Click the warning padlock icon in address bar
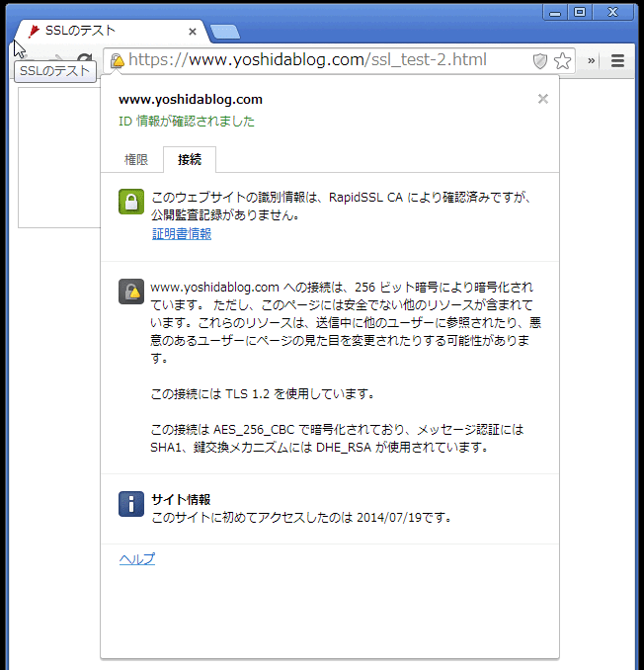Viewport: 644px width, 670px height. [117, 60]
